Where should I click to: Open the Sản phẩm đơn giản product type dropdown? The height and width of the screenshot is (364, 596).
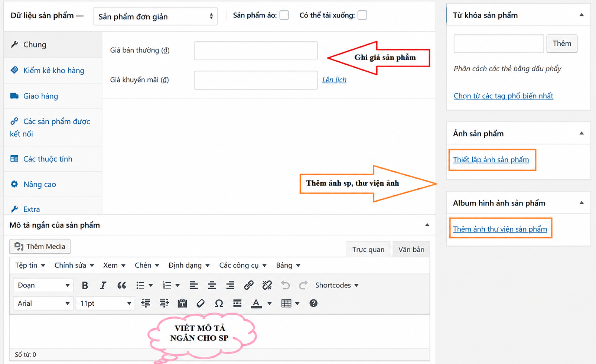[x=155, y=16]
